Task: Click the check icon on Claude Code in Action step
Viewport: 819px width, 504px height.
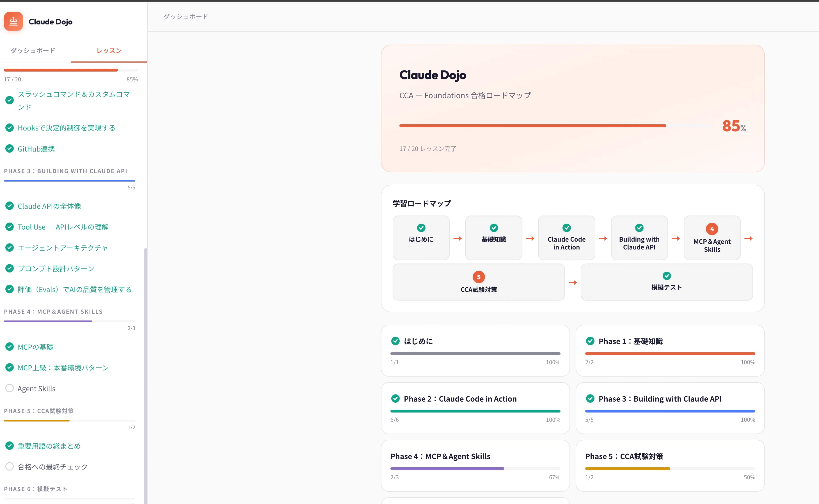Action: pos(566,228)
